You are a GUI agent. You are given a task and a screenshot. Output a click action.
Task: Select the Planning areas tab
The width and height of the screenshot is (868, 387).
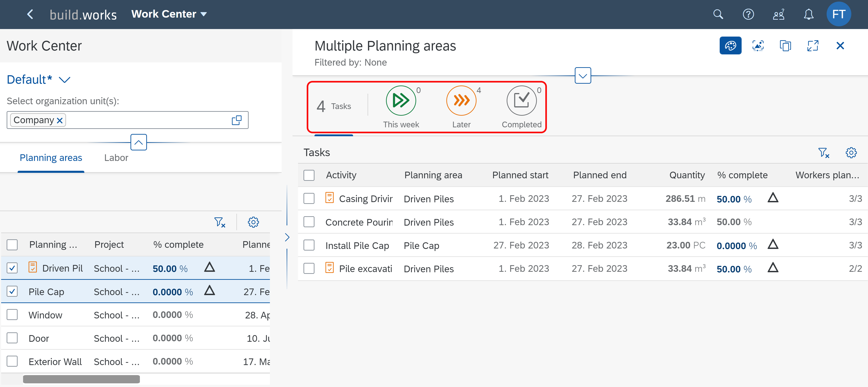[x=51, y=158]
